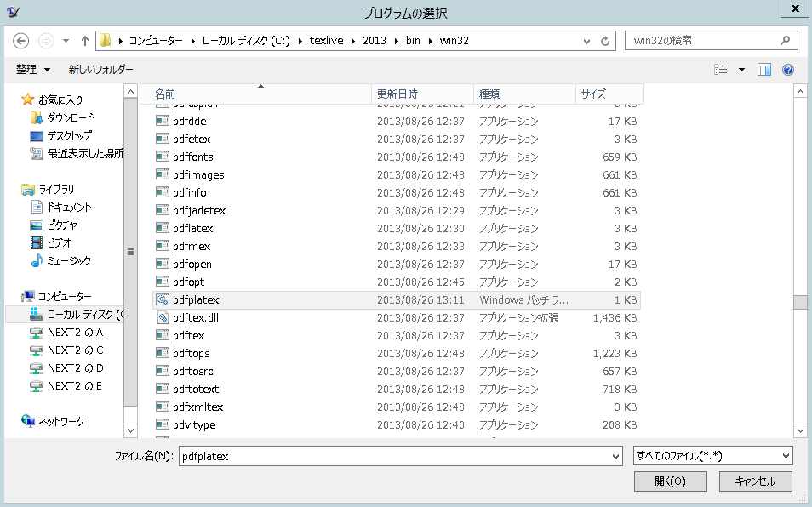Click 新しいフォルダー to create a folder
This screenshot has height=507, width=812.
(100, 69)
